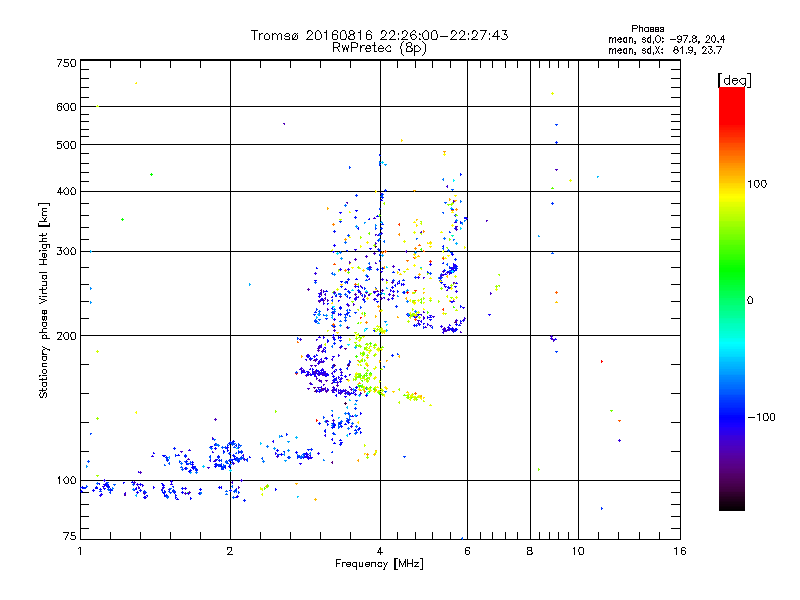Select the RwPretec (8p) subtitle
This screenshot has height=600, width=800.
pyautogui.click(x=379, y=47)
